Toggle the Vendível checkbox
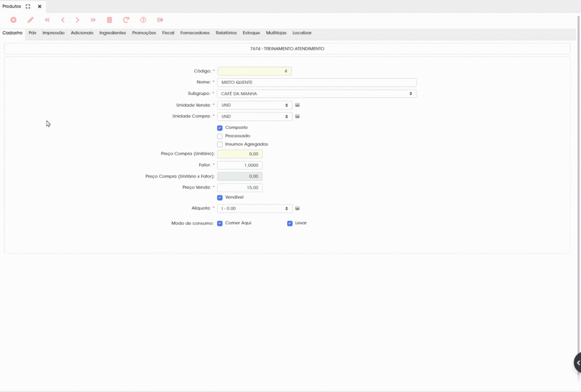Screen dimensions: 581x392 tap(220, 198)
